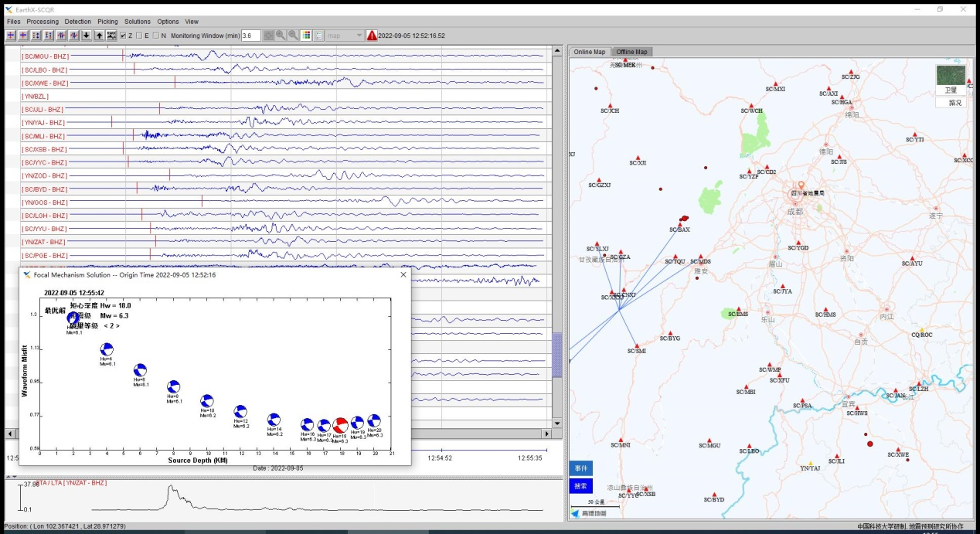Select the SC/MLI - BHZ waveform label
Image resolution: width=980 pixels, height=534 pixels.
[x=44, y=136]
